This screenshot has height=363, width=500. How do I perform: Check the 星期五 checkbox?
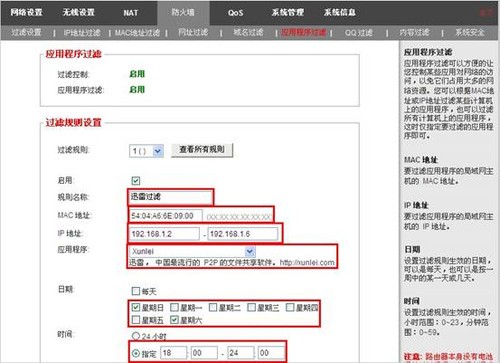(x=136, y=320)
